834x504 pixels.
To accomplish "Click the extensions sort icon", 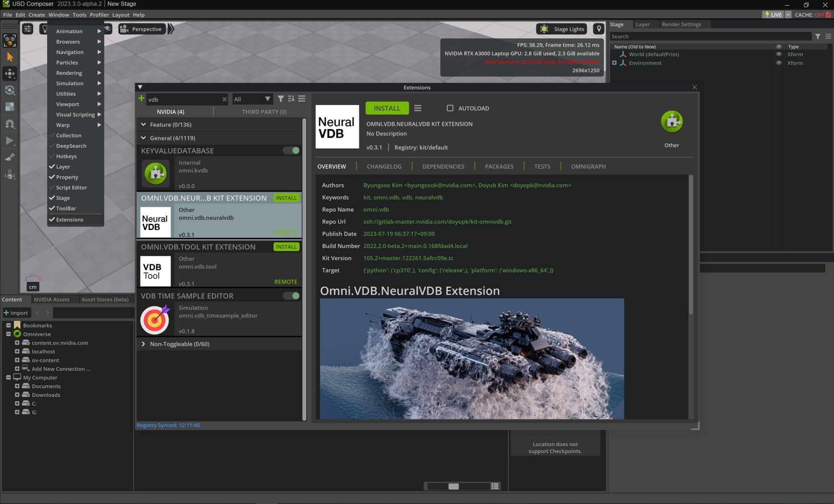I will pos(291,99).
